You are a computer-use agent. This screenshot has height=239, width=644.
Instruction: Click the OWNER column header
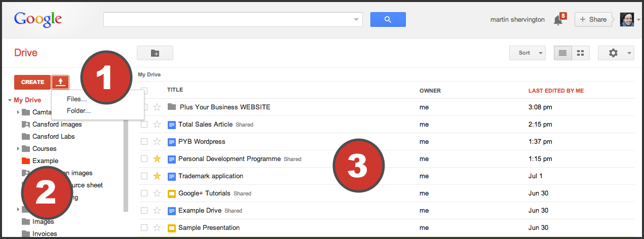coord(430,91)
